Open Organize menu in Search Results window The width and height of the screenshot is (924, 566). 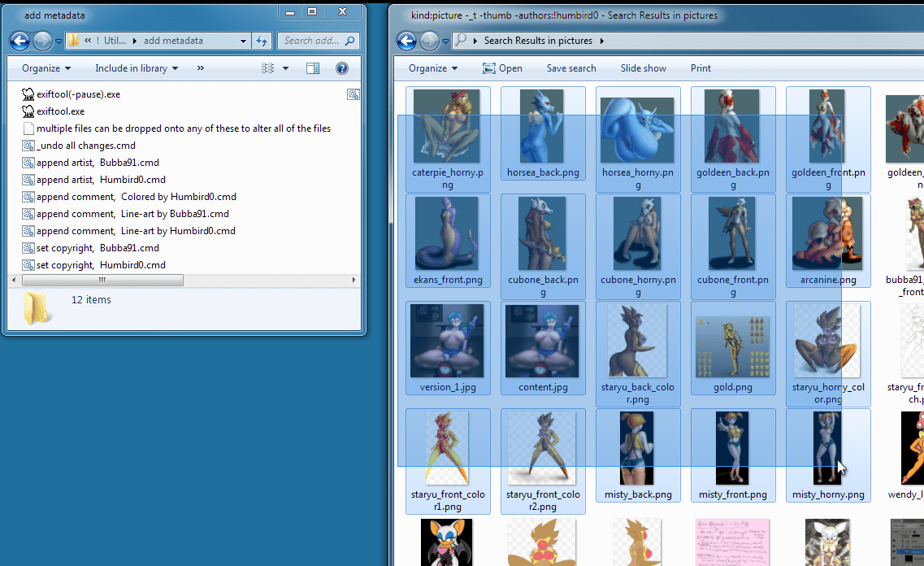click(433, 68)
